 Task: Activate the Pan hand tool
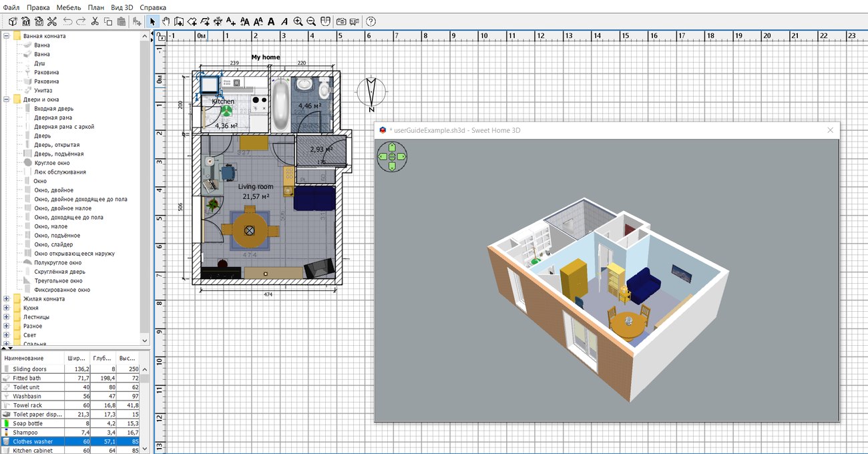coord(166,21)
